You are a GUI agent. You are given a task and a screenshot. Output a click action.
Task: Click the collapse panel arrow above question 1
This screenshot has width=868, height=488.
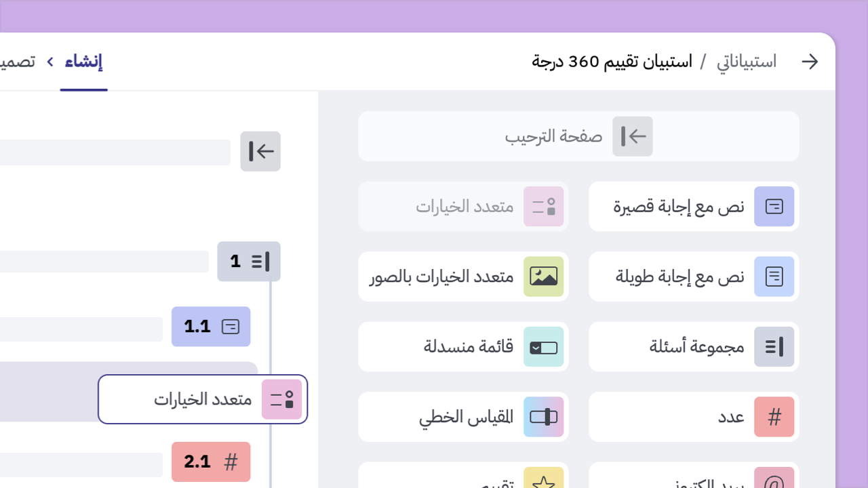(260, 151)
